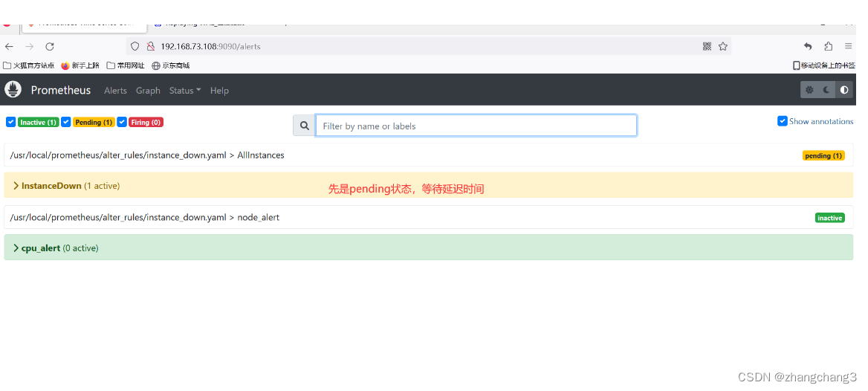Uncheck the Inactive (1) filter checkbox
This screenshot has height=391, width=868.
tap(10, 122)
